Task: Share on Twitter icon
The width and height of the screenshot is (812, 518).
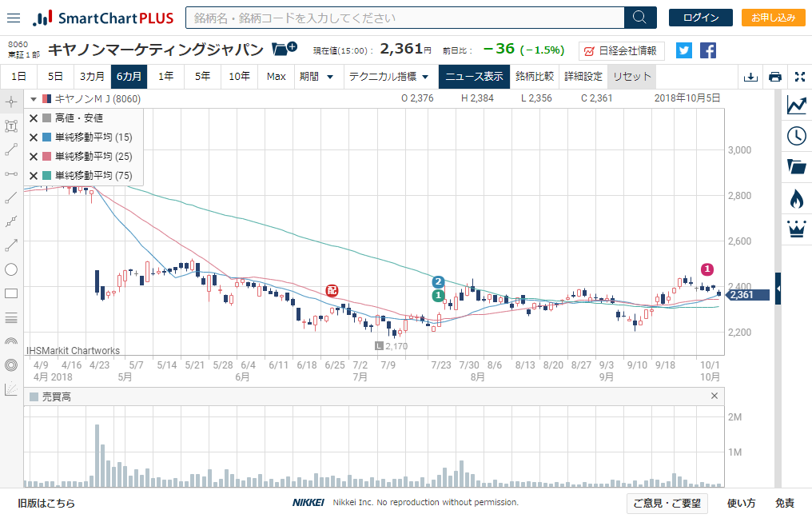Action: [x=683, y=50]
